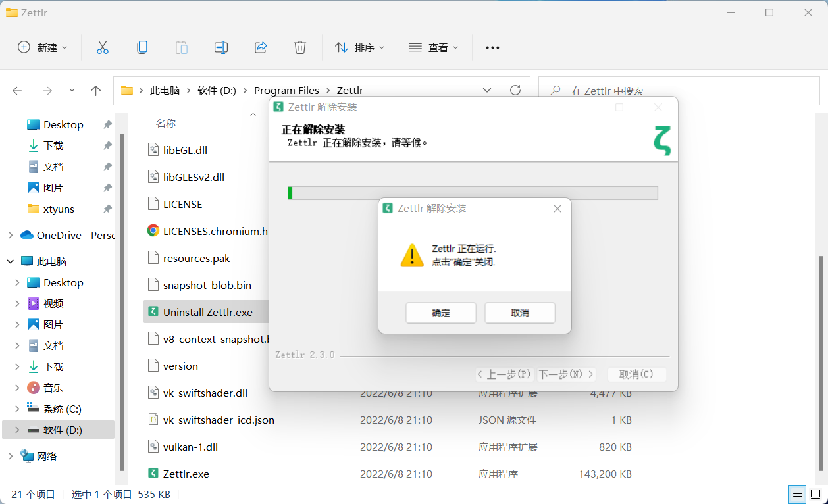Refresh the Zettlr folder view
The width and height of the screenshot is (828, 504).
515,90
